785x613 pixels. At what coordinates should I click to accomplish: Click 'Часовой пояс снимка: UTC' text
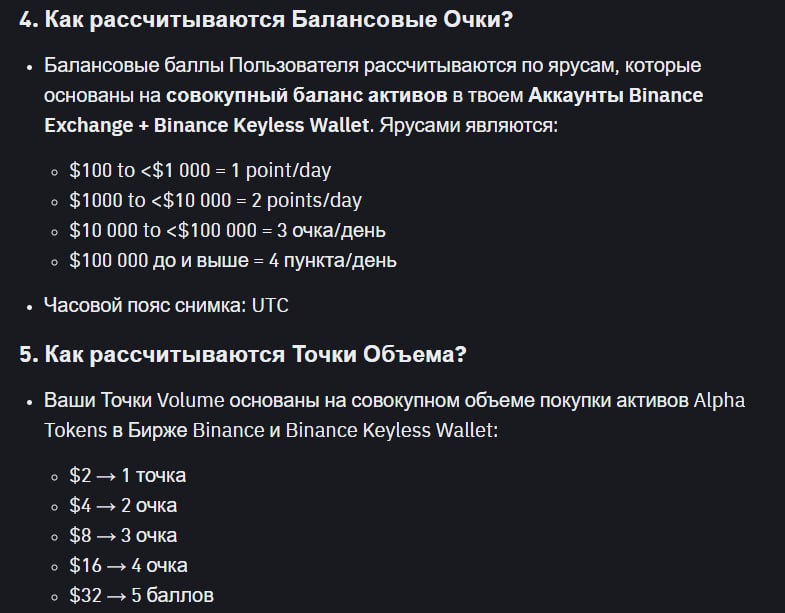tap(166, 305)
